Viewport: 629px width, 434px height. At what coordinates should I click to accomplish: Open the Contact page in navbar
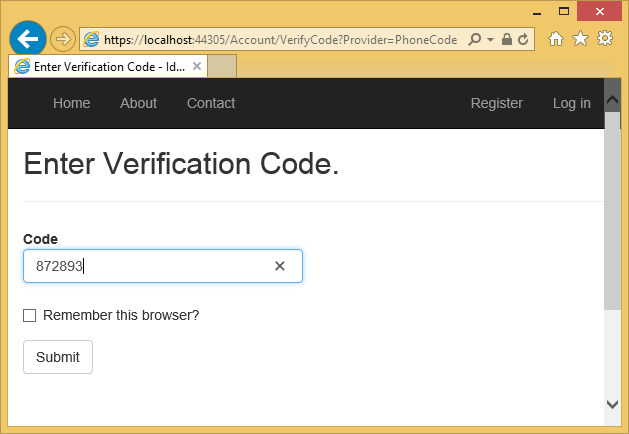[x=211, y=103]
